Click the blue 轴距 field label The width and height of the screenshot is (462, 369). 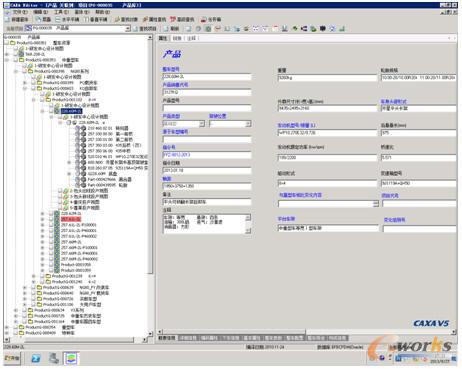167,179
